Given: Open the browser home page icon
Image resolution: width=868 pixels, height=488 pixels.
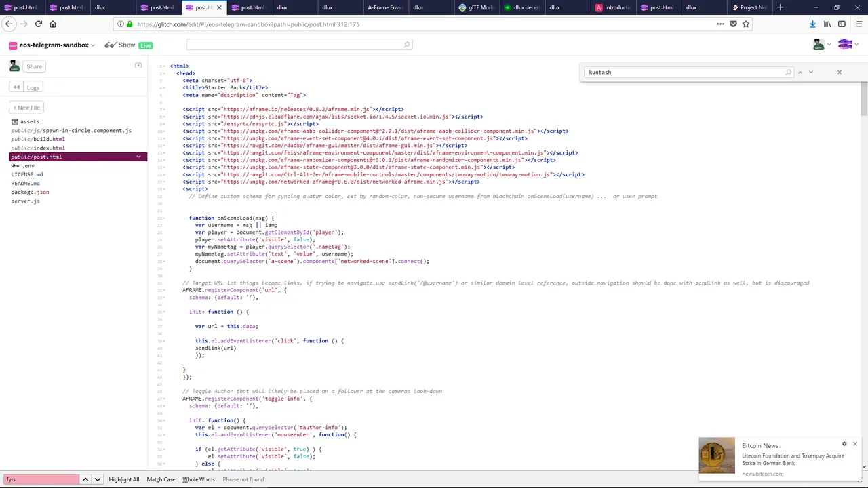Looking at the screenshot, I should pyautogui.click(x=53, y=24).
